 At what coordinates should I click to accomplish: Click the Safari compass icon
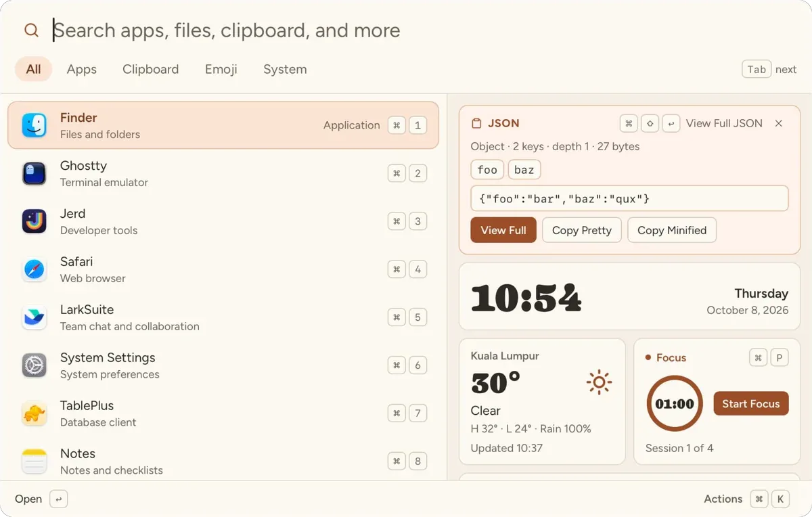tap(34, 269)
